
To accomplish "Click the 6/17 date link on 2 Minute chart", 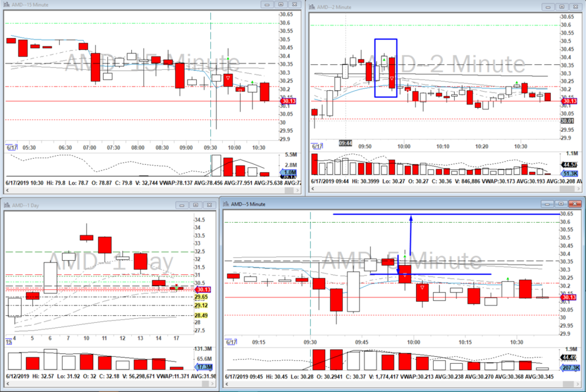I will point(317,146).
